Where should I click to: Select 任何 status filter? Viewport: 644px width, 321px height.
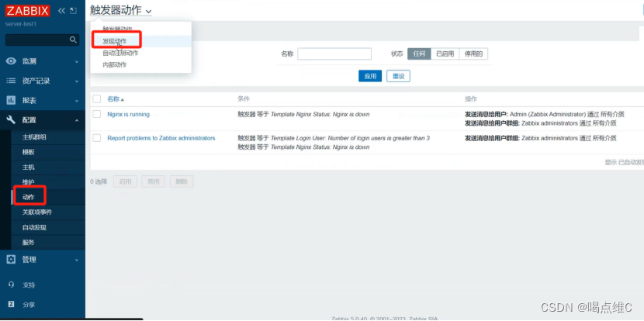click(419, 53)
